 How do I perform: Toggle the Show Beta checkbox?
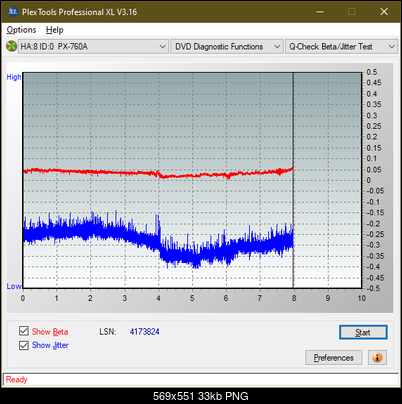24,331
